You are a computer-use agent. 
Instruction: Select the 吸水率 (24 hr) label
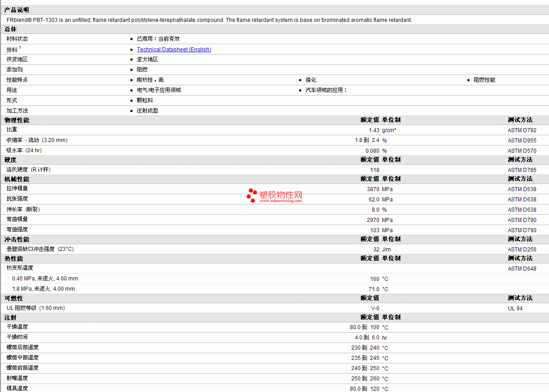pyautogui.click(x=24, y=150)
